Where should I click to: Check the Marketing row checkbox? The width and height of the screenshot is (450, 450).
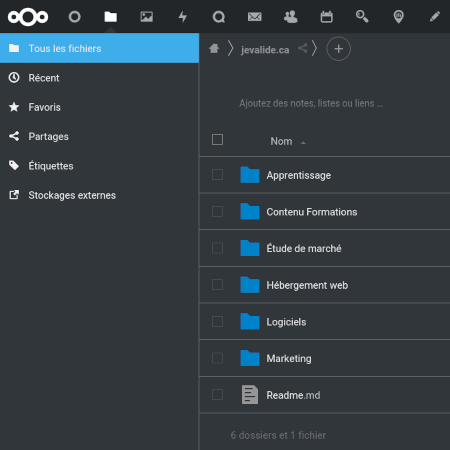click(x=217, y=358)
